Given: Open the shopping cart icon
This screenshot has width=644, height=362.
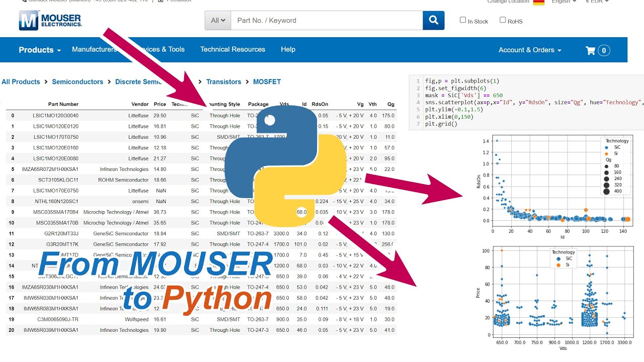Looking at the screenshot, I should coord(591,50).
